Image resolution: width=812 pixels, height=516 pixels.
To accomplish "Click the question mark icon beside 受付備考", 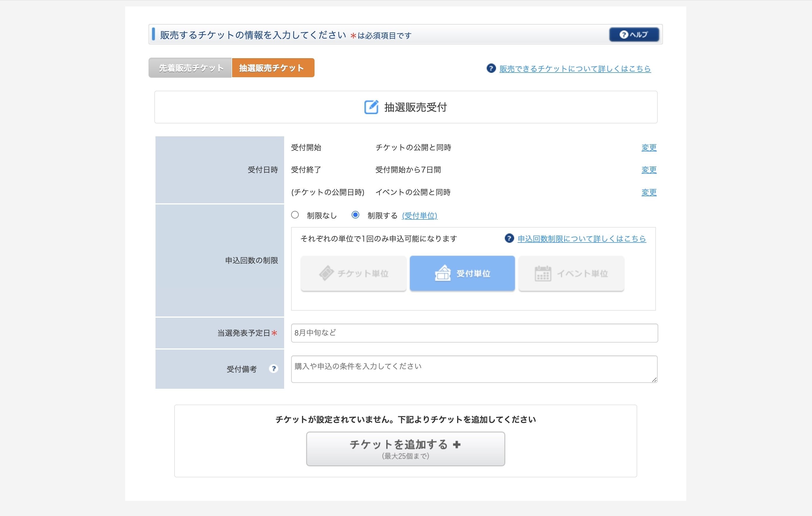I will tap(274, 369).
